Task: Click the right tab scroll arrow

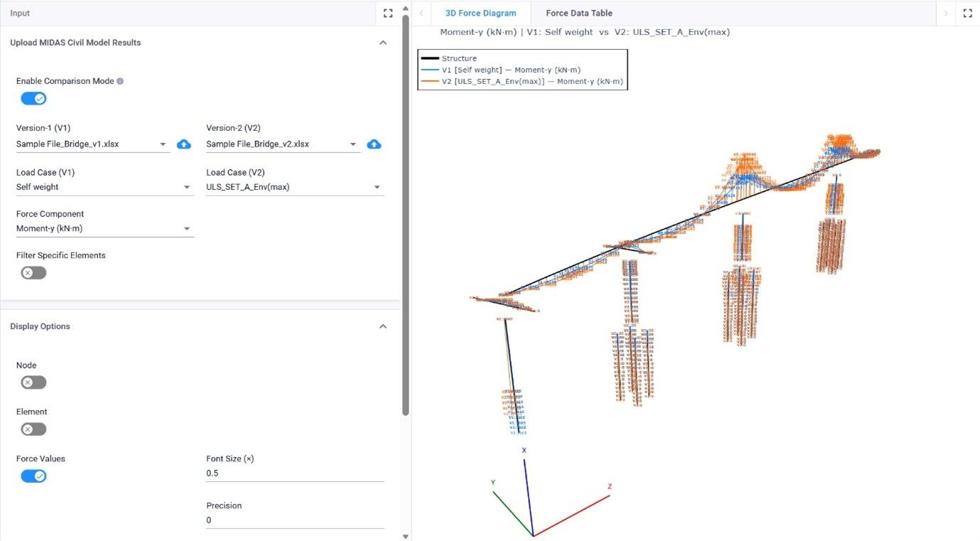Action: 946,14
